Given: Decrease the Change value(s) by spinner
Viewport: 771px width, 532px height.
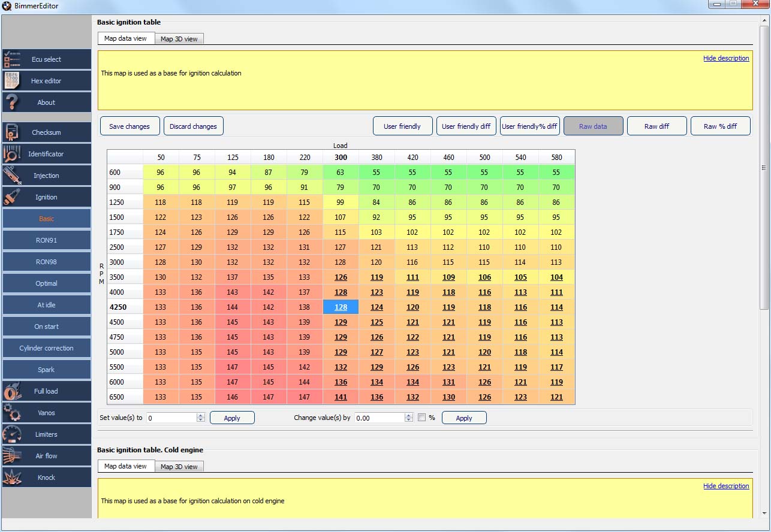Looking at the screenshot, I should point(409,421).
